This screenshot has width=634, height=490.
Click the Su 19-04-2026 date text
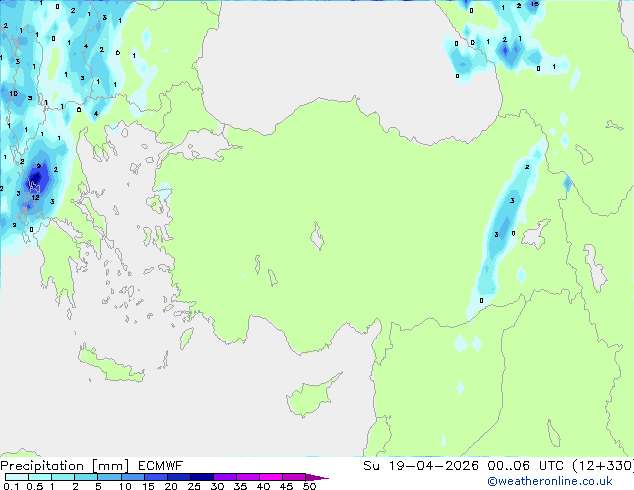421,466
